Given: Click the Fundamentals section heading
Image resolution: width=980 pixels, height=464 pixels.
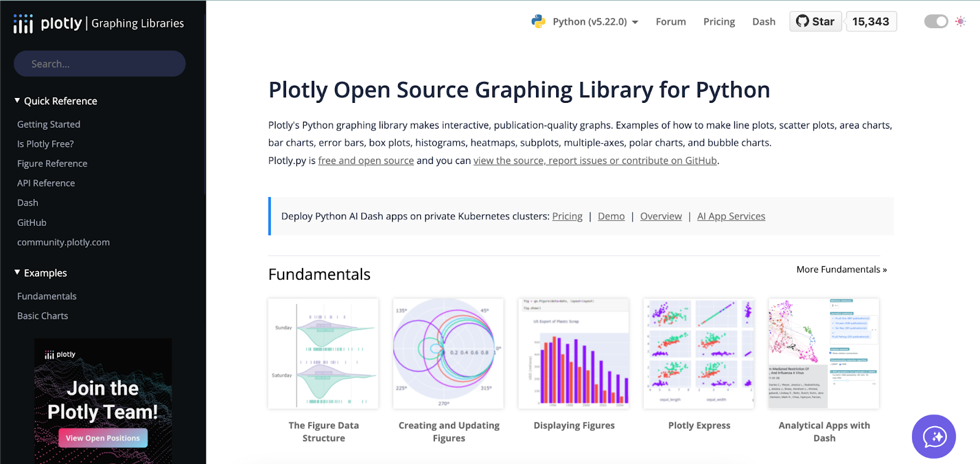Looking at the screenshot, I should [x=319, y=274].
